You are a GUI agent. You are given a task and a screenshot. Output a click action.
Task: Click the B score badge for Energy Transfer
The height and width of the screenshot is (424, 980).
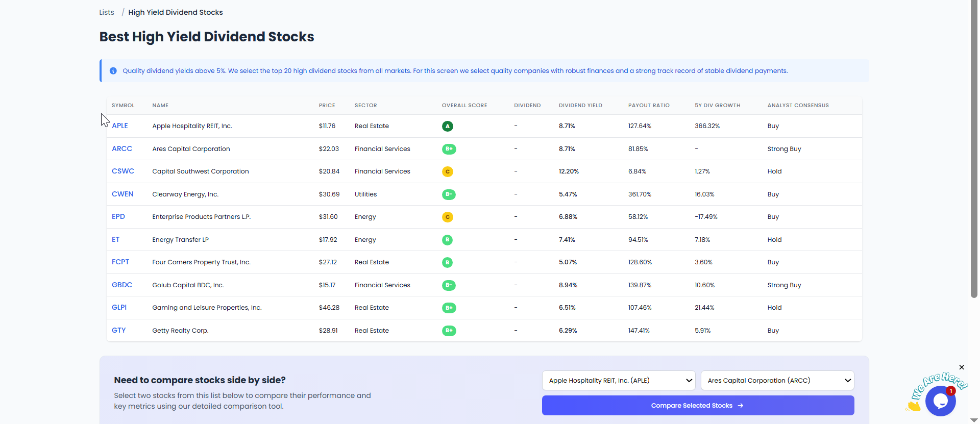[x=447, y=240]
